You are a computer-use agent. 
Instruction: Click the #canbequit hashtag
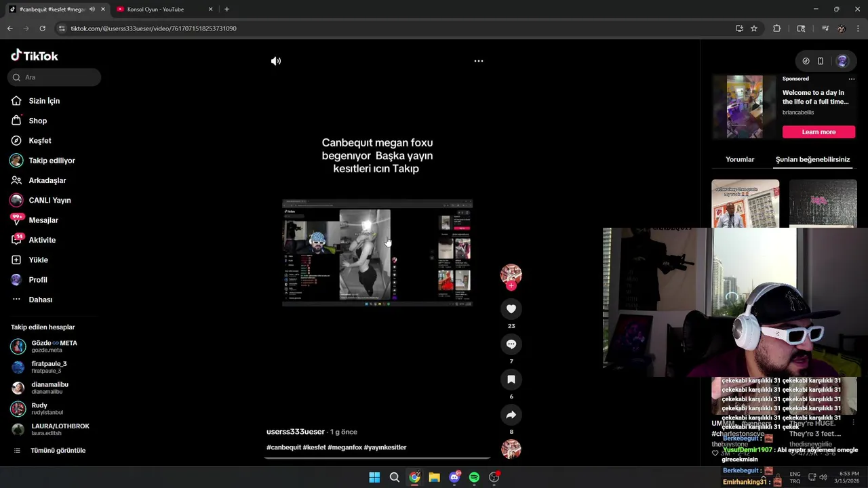[x=283, y=447]
